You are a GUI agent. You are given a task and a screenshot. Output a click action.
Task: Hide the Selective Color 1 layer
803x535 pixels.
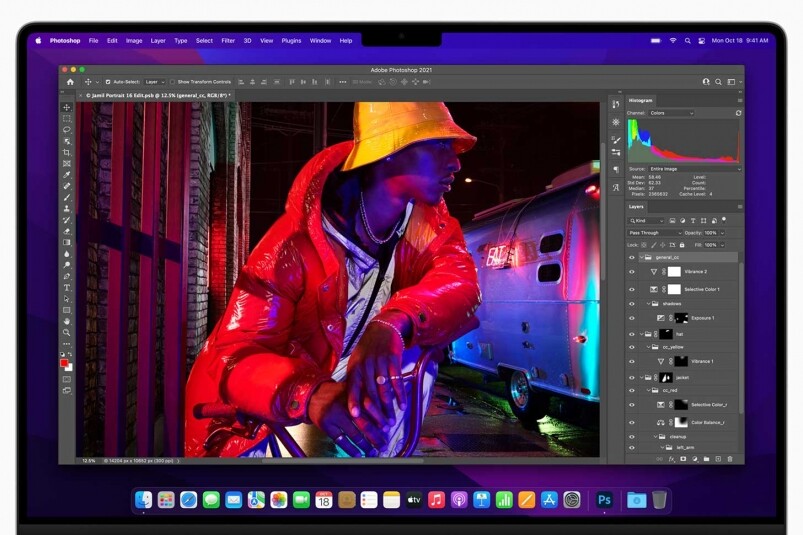(631, 289)
